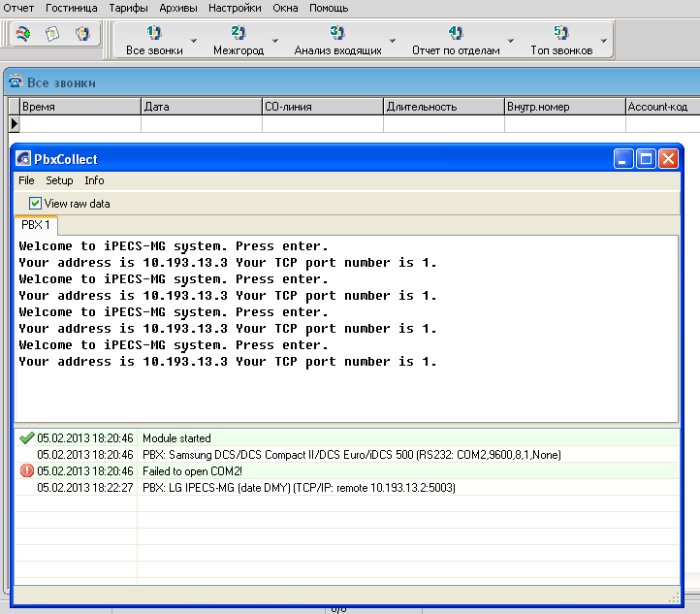Expand the dropdown arrow beside Топ звонков

(x=604, y=41)
